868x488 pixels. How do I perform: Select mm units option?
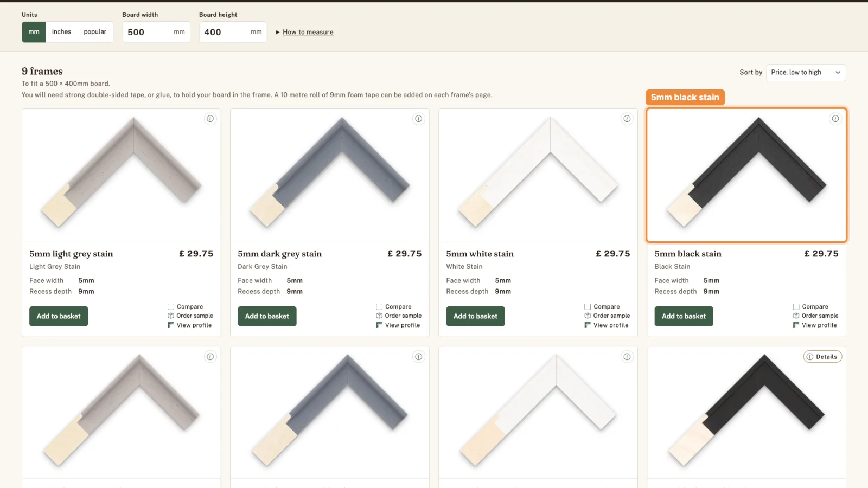click(x=34, y=32)
